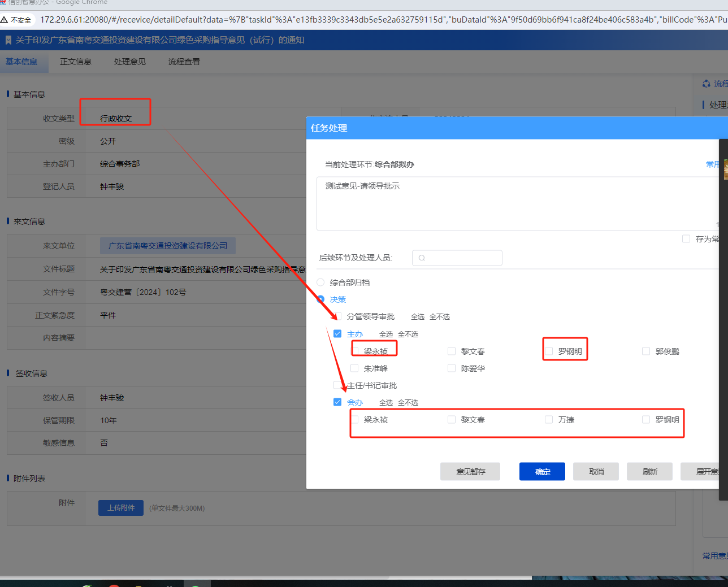Uncheck the 主办 checkbox
This screenshot has height=587, width=728.
click(x=337, y=334)
